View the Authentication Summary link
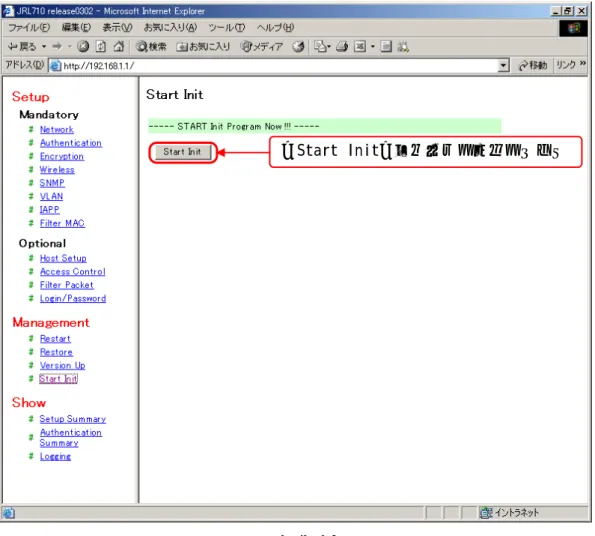This screenshot has width=595, height=536. (x=71, y=437)
